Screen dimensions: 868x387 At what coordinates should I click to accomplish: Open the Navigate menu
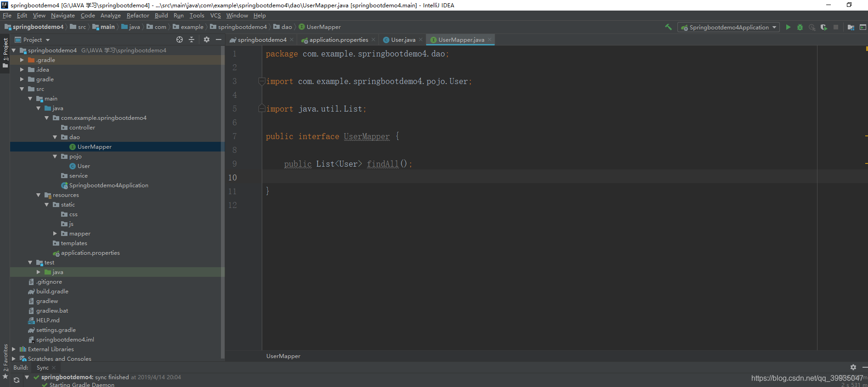[x=62, y=16]
